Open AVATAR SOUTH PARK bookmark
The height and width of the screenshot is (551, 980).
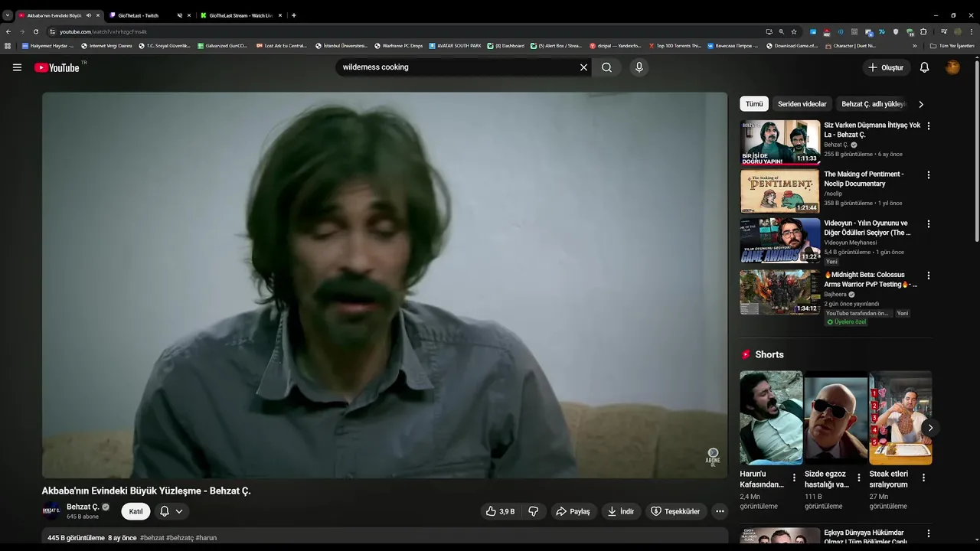point(455,46)
